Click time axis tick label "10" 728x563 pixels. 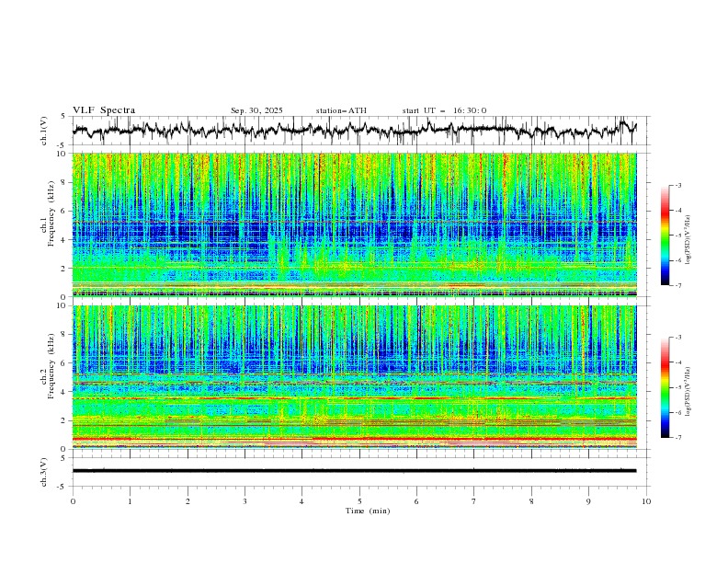coord(646,501)
